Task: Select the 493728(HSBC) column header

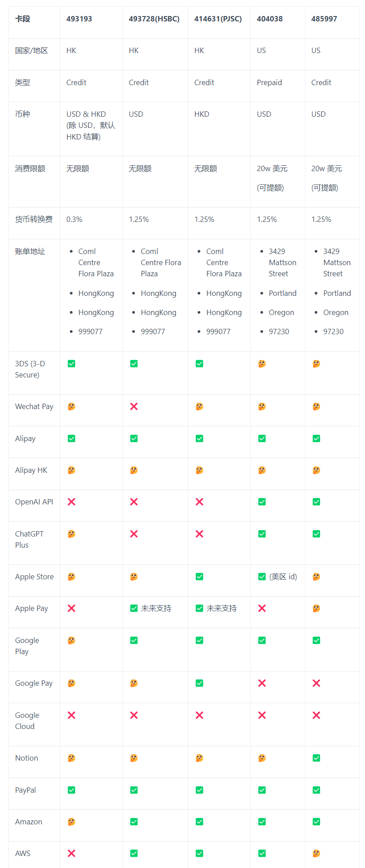Action: (154, 19)
